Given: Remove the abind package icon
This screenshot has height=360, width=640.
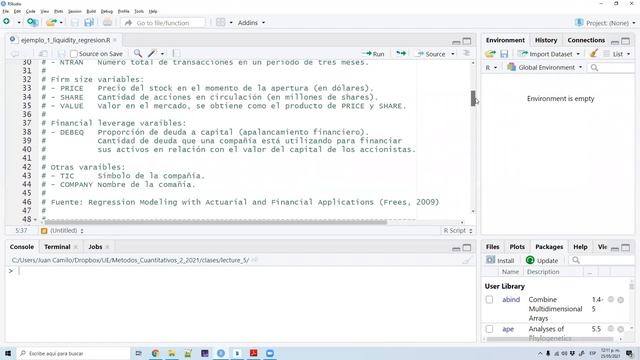Looking at the screenshot, I should [620, 300].
